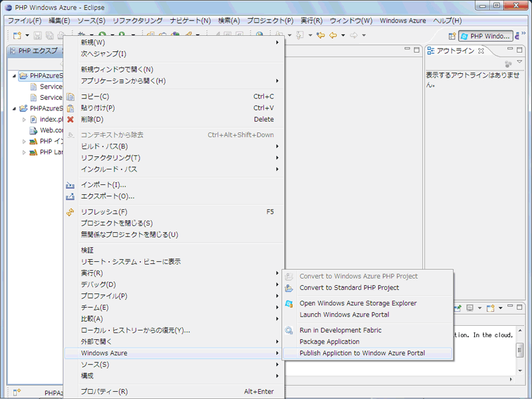The height and width of the screenshot is (399, 532).
Task: Select Publish Appliction to Window Azure Portal
Action: pyautogui.click(x=368, y=353)
